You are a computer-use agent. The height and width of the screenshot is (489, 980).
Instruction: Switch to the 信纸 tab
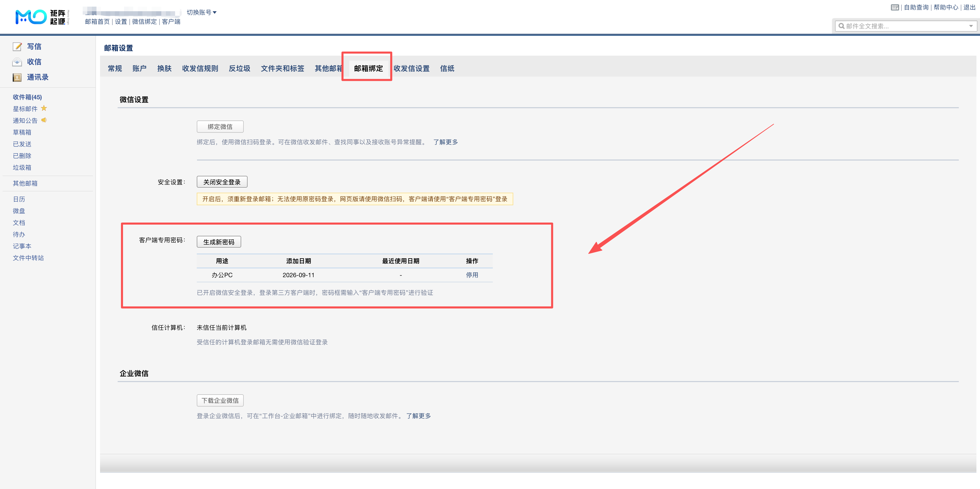(x=447, y=68)
